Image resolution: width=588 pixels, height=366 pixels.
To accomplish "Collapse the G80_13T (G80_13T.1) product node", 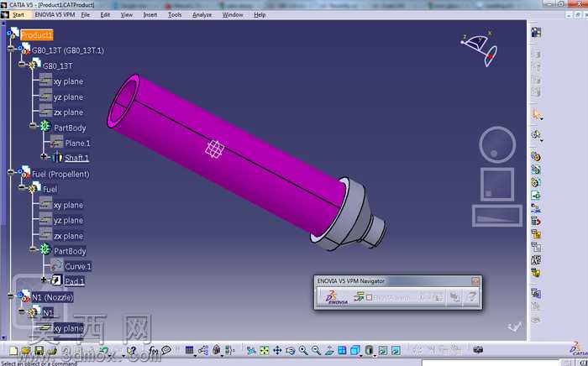I will [11, 49].
